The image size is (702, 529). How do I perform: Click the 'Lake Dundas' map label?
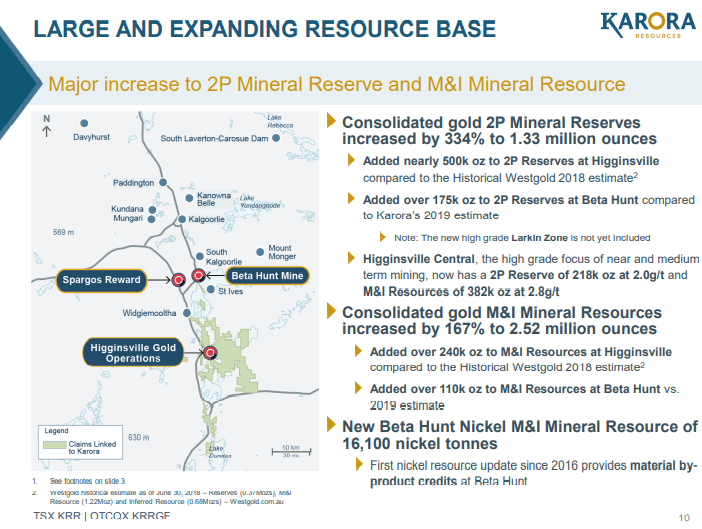coord(220,452)
